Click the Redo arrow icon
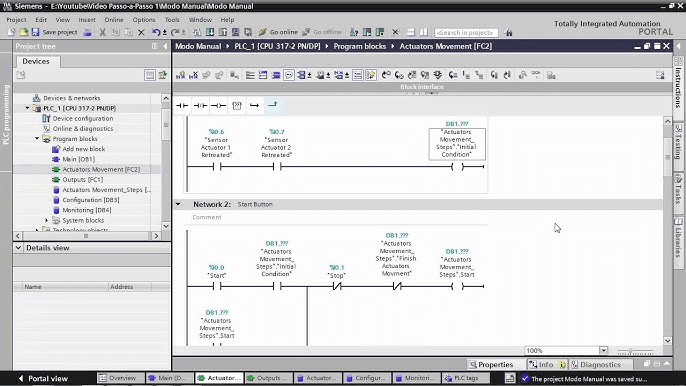The height and width of the screenshot is (386, 686). point(175,32)
